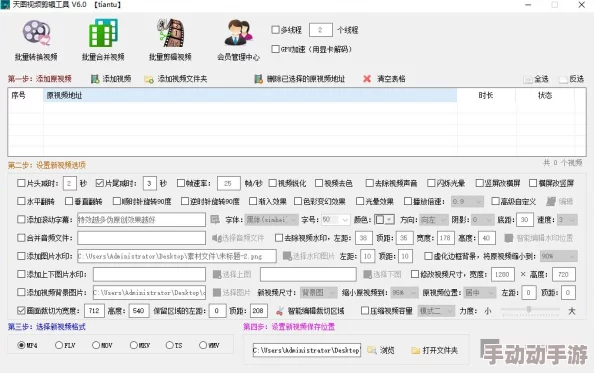The image size is (594, 373).
Task: Toggle 画面裁切为宽度 checkbox
Action: tap(21, 311)
